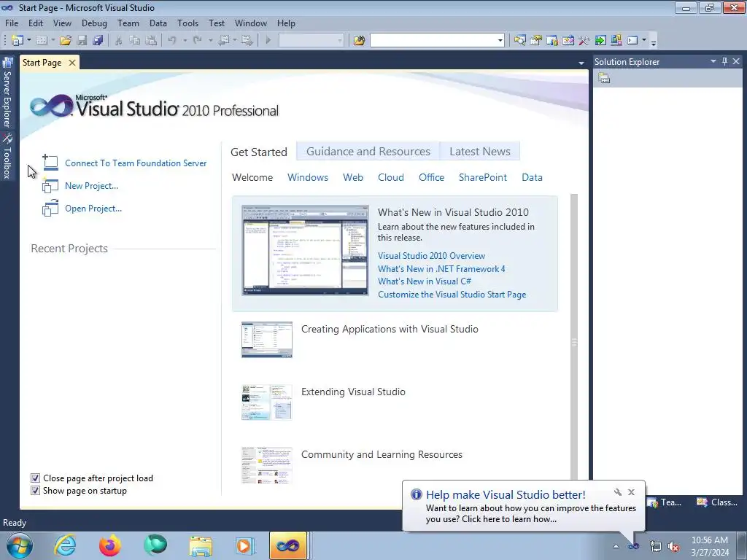Click the muted volume tray icon

(673, 546)
